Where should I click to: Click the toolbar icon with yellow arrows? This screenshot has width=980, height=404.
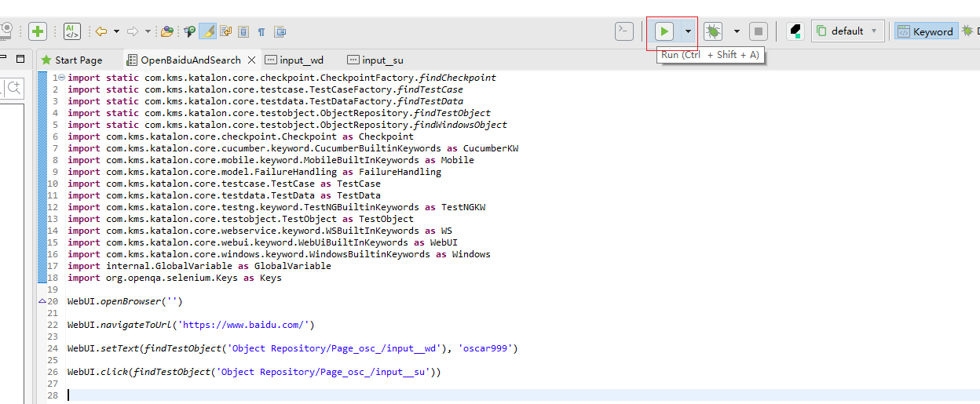click(226, 31)
